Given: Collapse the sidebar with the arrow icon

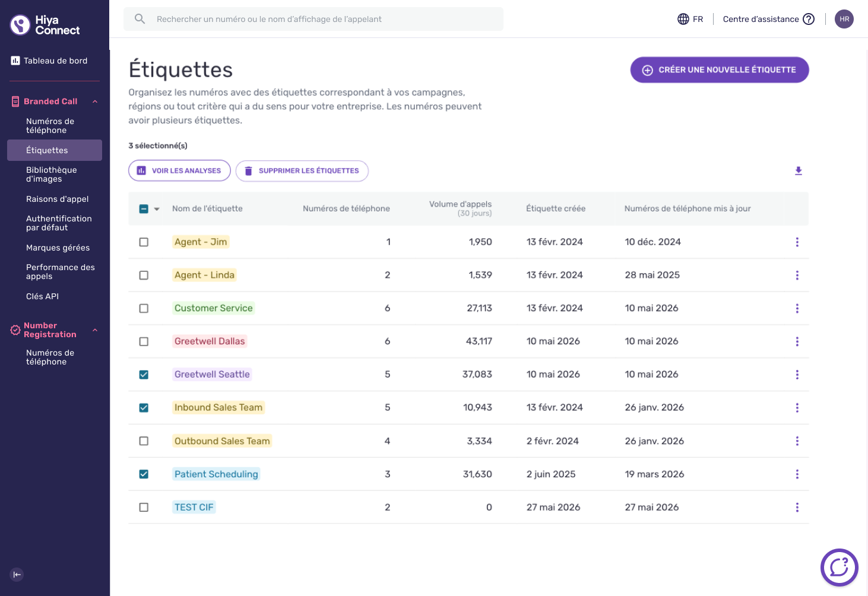Looking at the screenshot, I should tap(17, 575).
